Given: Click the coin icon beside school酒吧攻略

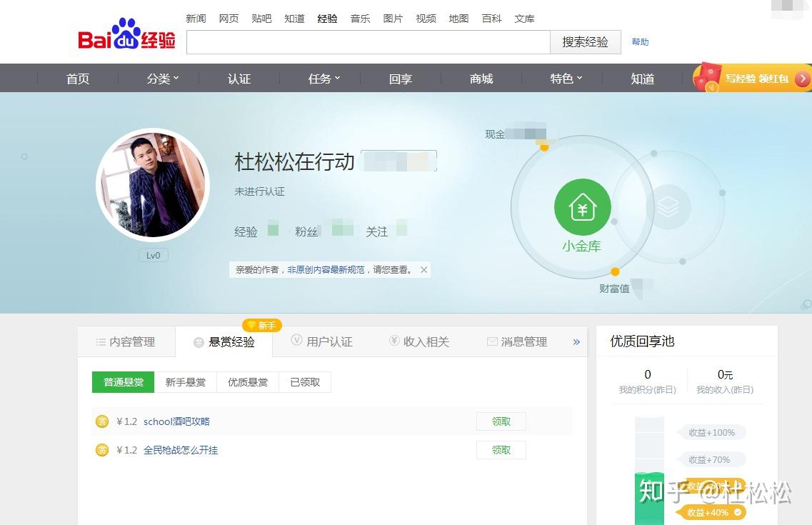Looking at the screenshot, I should coord(103,421).
